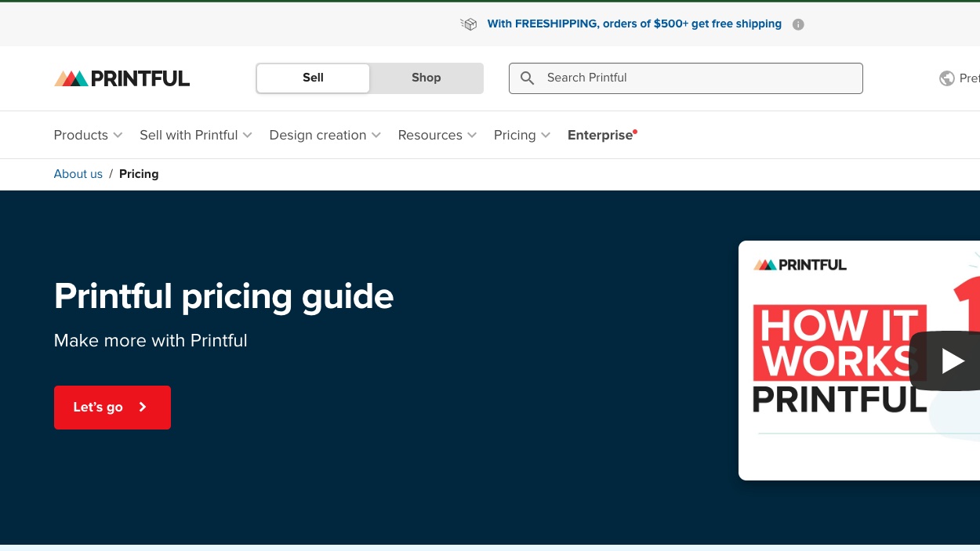This screenshot has width=980, height=551.
Task: Click the Printful logo in header
Action: pyautogui.click(x=122, y=78)
